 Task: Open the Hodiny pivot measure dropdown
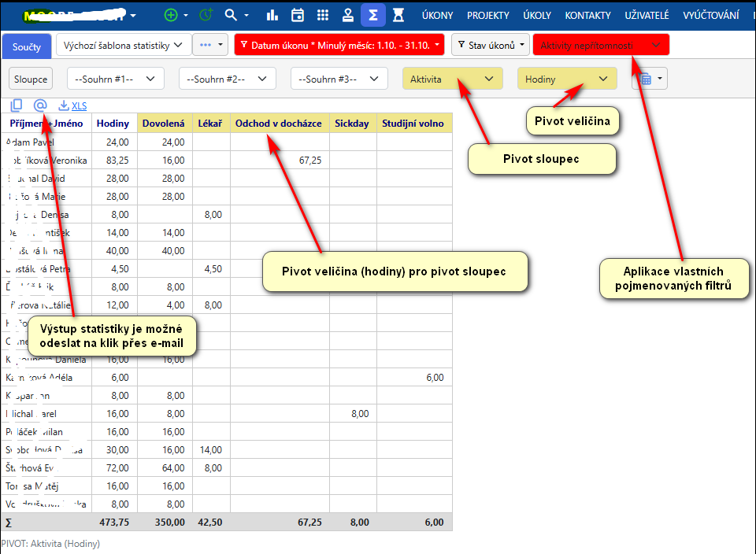566,79
